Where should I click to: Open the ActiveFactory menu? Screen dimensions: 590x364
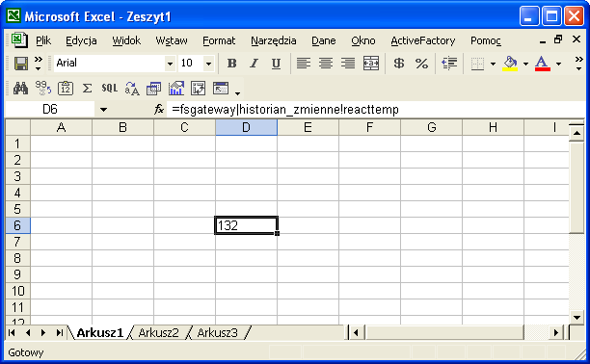423,40
